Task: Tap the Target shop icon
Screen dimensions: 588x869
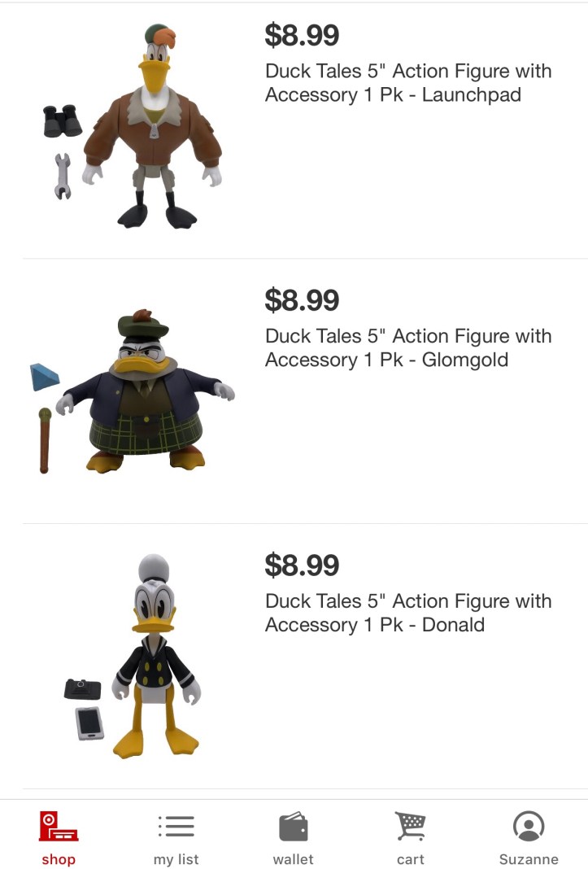Action: pyautogui.click(x=59, y=826)
